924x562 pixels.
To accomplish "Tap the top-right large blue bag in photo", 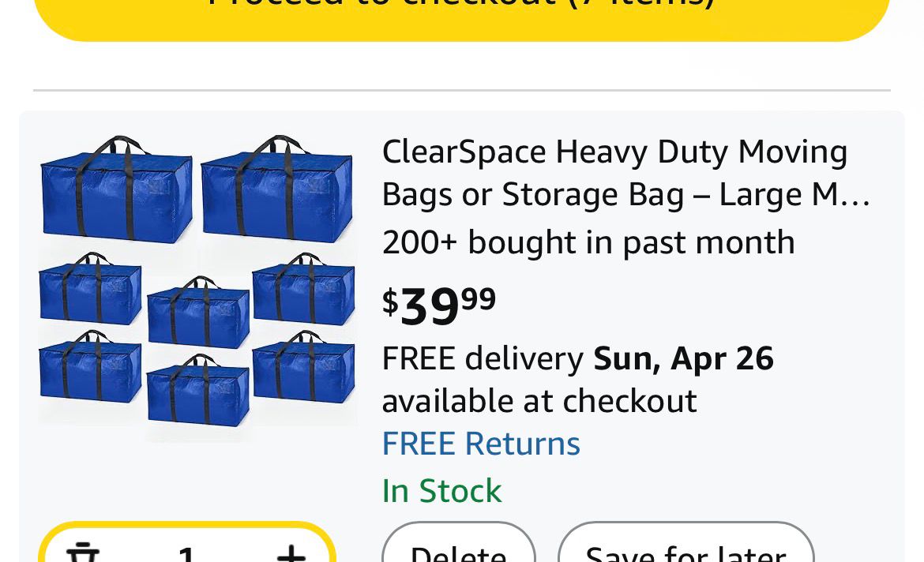I will pyautogui.click(x=276, y=192).
